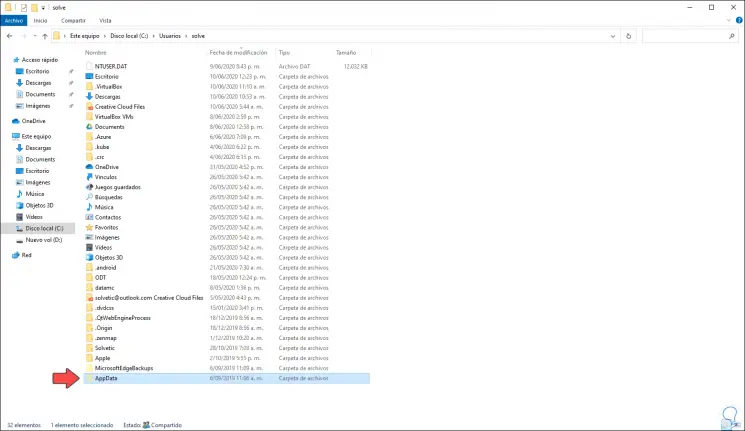Sort by Tipo column header
Image resolution: width=745 pixels, height=431 pixels.
[284, 53]
